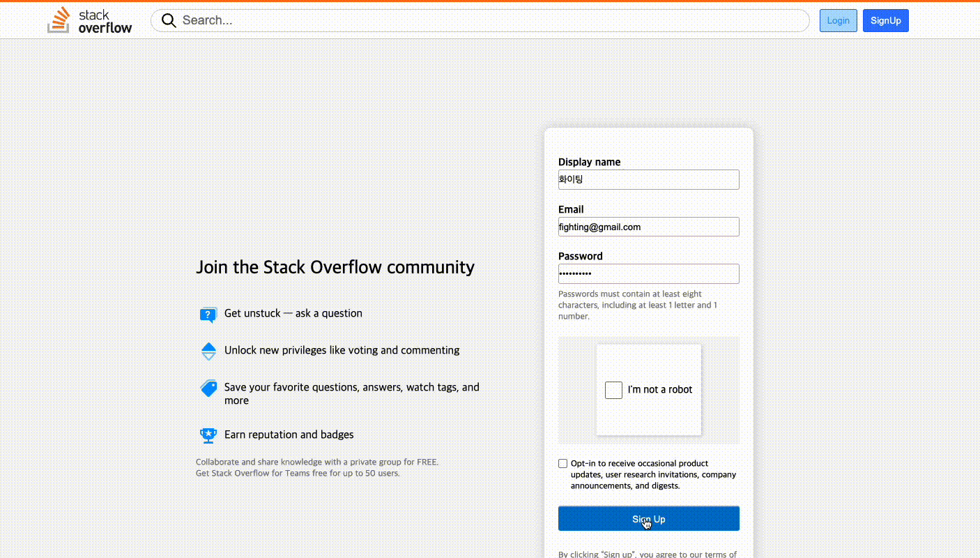Edit the Display name field
980x558 pixels.
click(x=648, y=179)
